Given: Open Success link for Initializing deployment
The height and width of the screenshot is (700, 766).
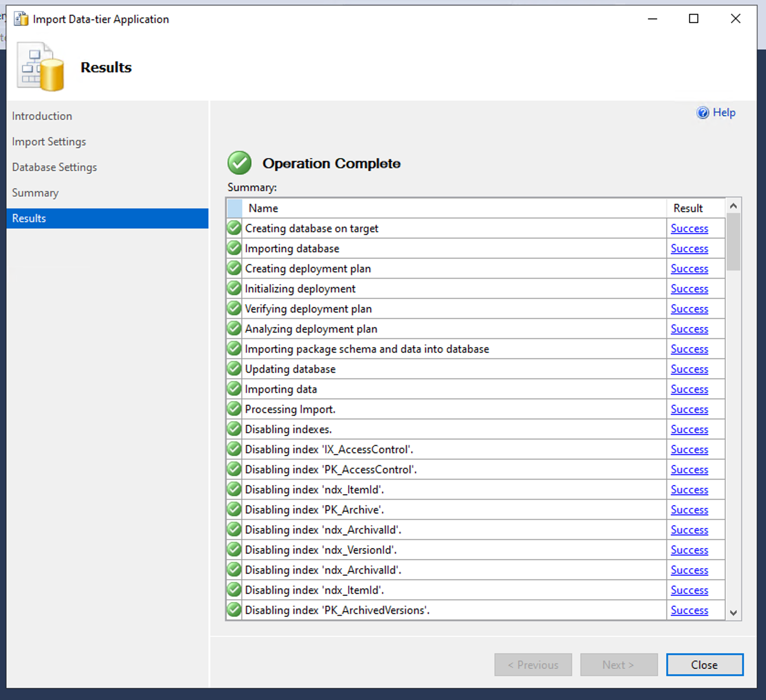Looking at the screenshot, I should [689, 289].
